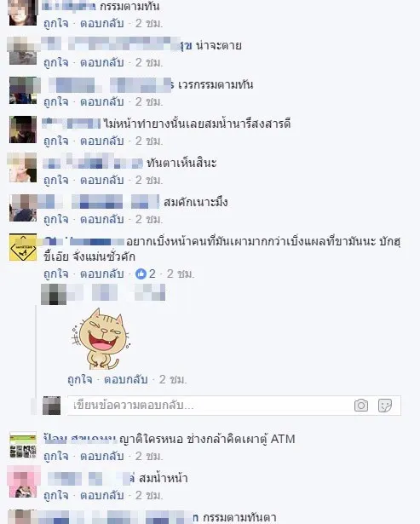The image size is (420, 524).
Task: Reply to top กรรมตามทัน comment
Action: click(x=102, y=23)
